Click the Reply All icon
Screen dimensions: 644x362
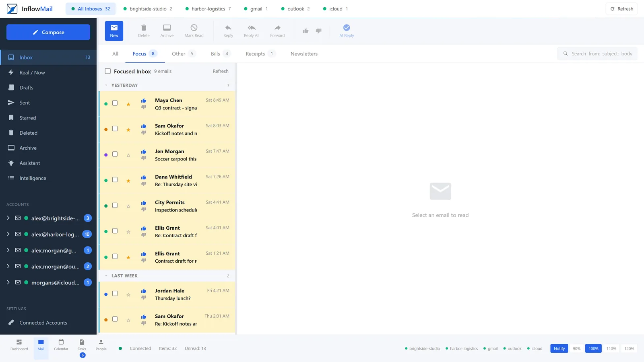[252, 28]
